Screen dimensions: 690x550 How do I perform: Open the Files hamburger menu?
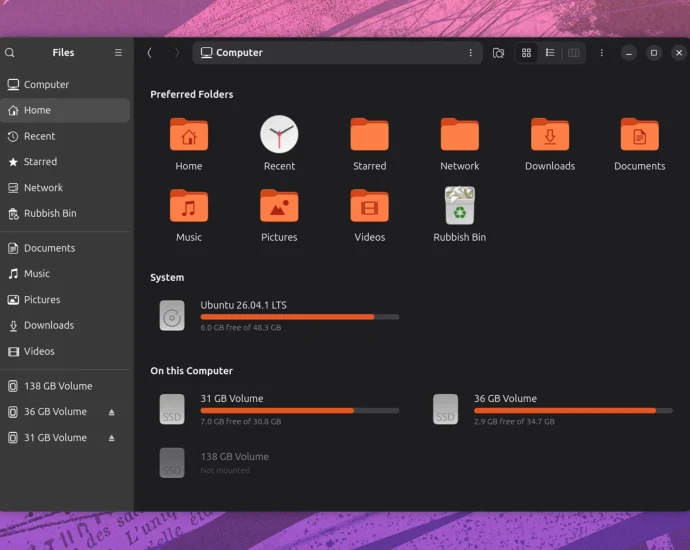click(x=118, y=53)
